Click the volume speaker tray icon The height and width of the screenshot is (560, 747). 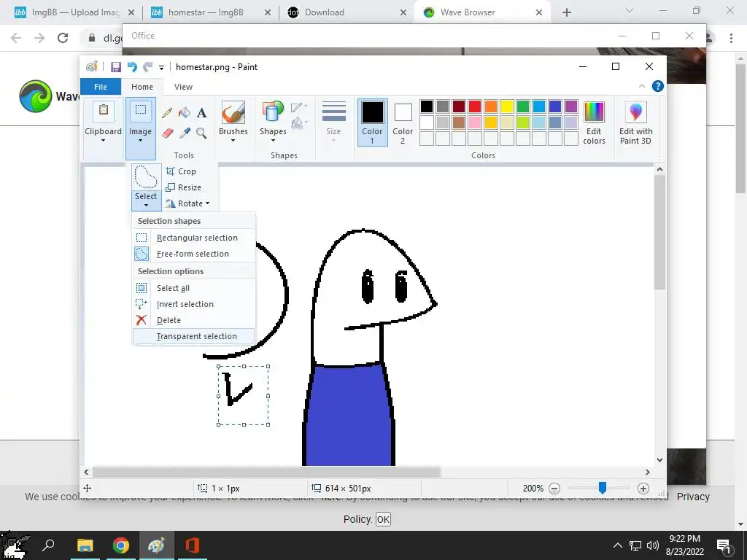coord(653,545)
